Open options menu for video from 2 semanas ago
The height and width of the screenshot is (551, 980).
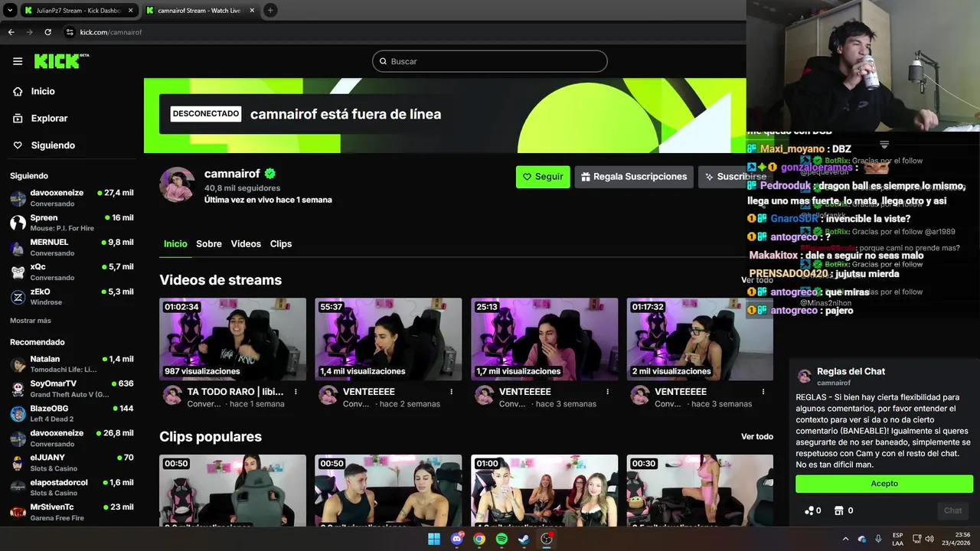tap(452, 392)
